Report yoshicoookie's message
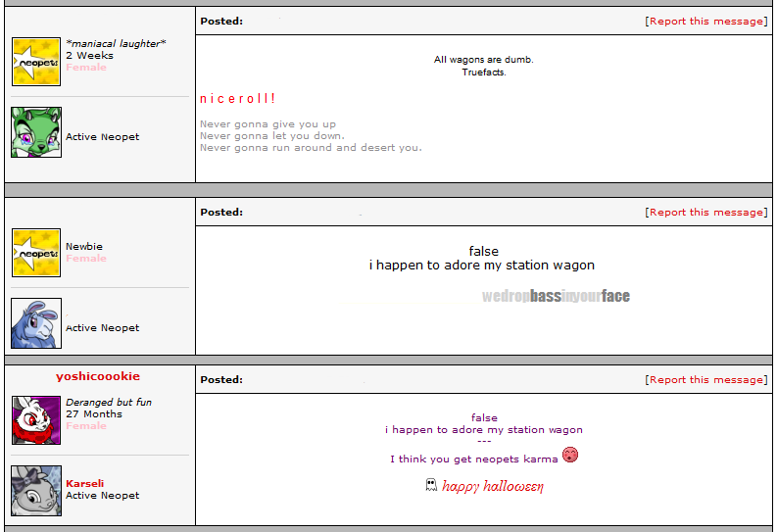The image size is (778, 532). pos(706,379)
